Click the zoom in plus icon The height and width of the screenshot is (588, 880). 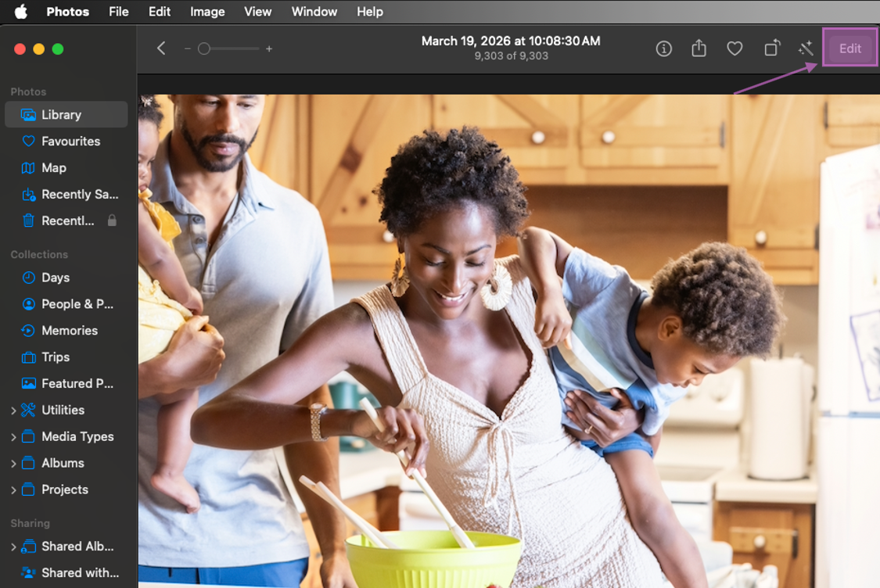coord(269,48)
